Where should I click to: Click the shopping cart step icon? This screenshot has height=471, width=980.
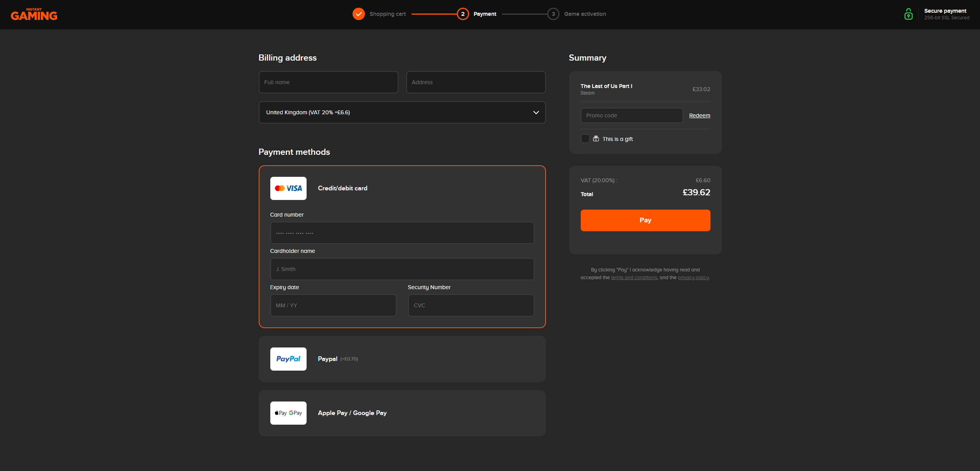[359, 14]
